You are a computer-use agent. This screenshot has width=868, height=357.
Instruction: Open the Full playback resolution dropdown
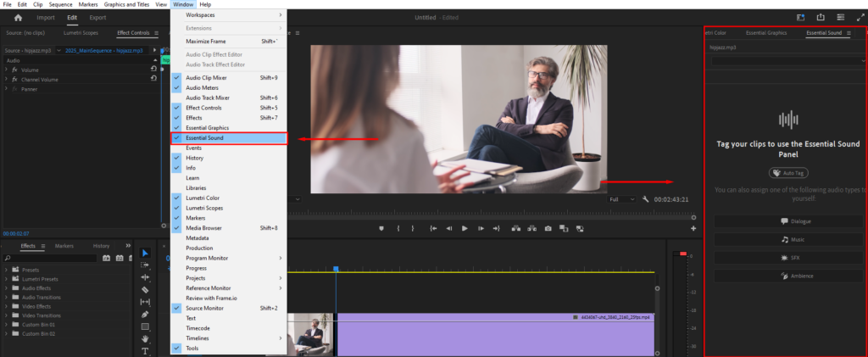pyautogui.click(x=621, y=199)
